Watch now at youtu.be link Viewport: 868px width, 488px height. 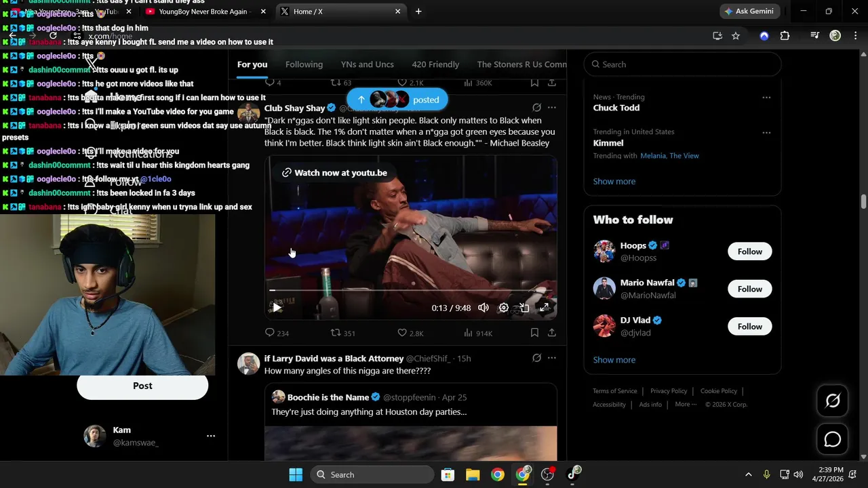(334, 173)
